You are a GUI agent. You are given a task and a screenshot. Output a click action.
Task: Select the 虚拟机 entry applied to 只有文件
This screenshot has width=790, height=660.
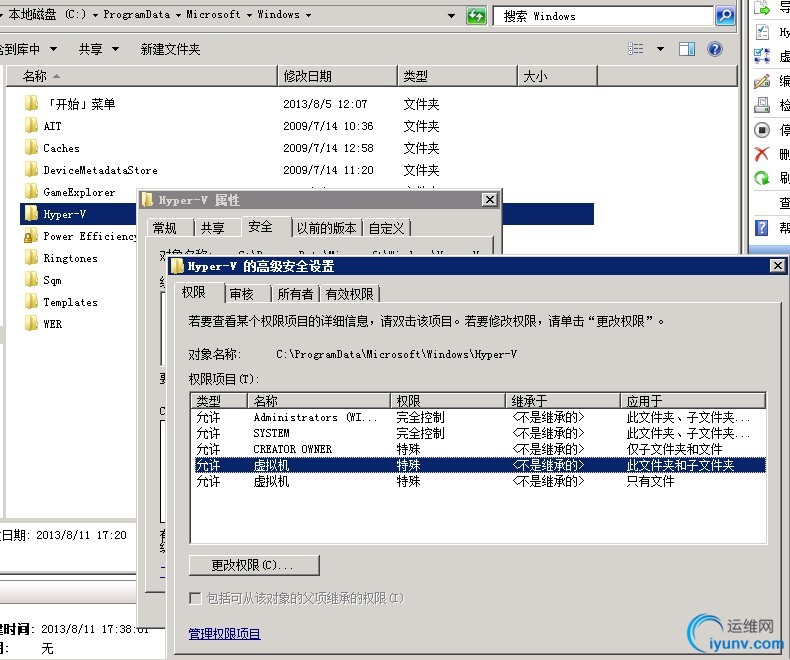[x=480, y=481]
